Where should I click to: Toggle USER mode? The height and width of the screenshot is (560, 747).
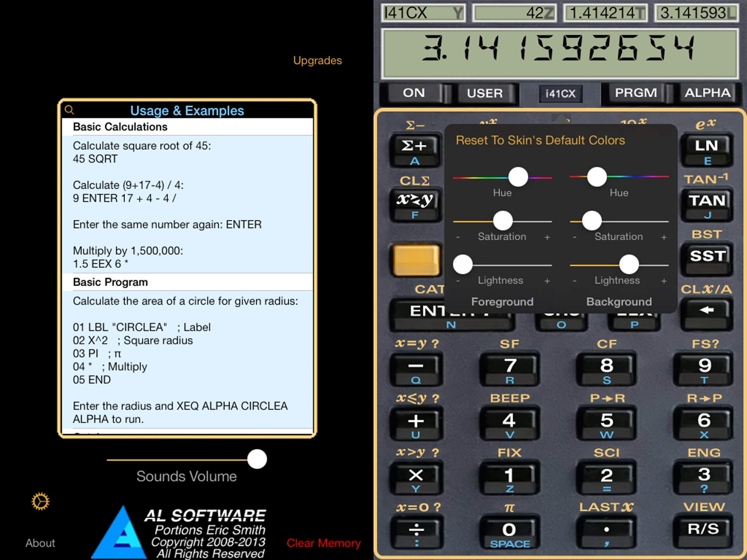(485, 93)
